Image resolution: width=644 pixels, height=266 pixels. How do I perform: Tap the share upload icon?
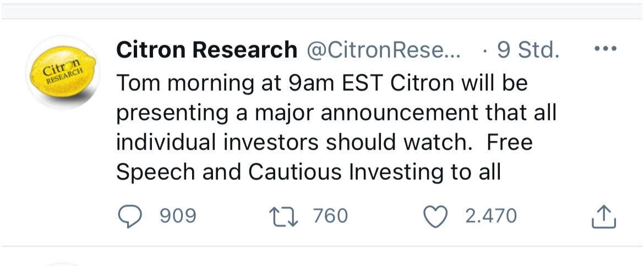pos(604,217)
